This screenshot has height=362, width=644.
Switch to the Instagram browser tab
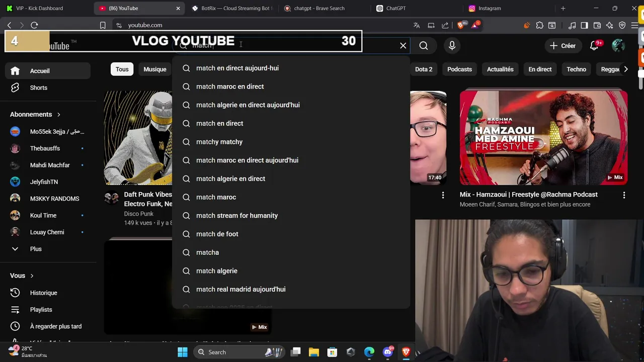click(508, 8)
